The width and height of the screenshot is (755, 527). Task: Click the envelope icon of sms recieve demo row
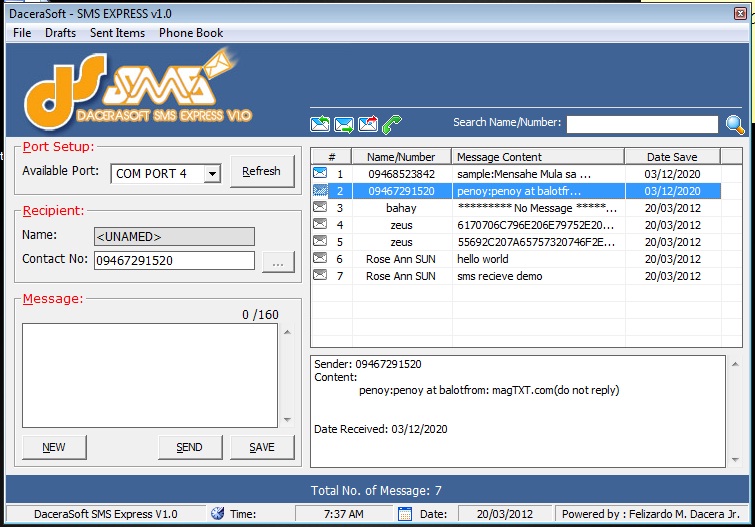pyautogui.click(x=320, y=275)
